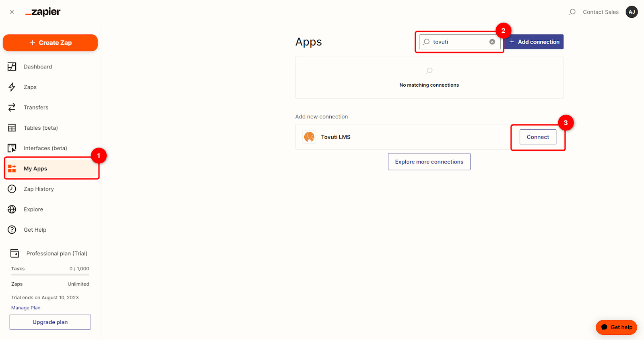Click the Add new connection heading

tap(322, 117)
